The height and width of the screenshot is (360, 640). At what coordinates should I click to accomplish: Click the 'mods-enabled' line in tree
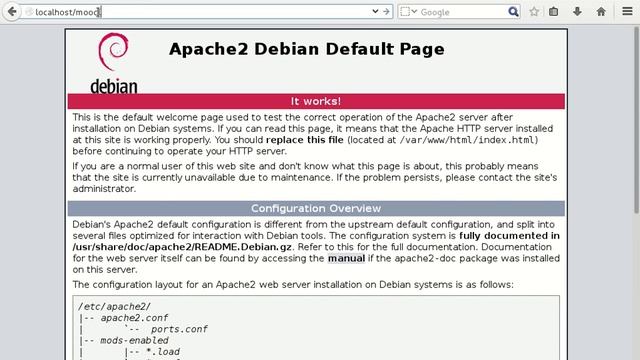pyautogui.click(x=134, y=340)
